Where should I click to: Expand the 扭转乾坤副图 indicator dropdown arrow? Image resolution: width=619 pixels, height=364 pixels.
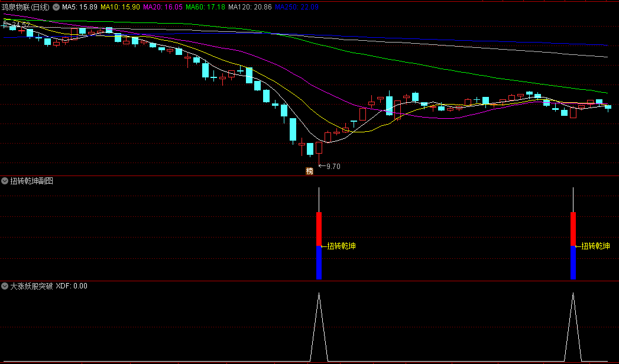coord(5,181)
